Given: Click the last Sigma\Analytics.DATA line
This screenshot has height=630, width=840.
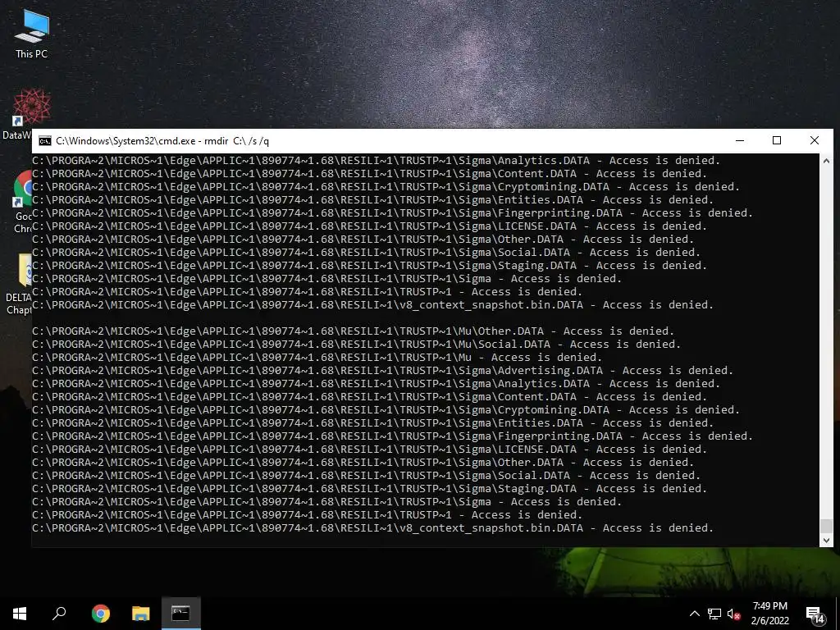Looking at the screenshot, I should (376, 384).
